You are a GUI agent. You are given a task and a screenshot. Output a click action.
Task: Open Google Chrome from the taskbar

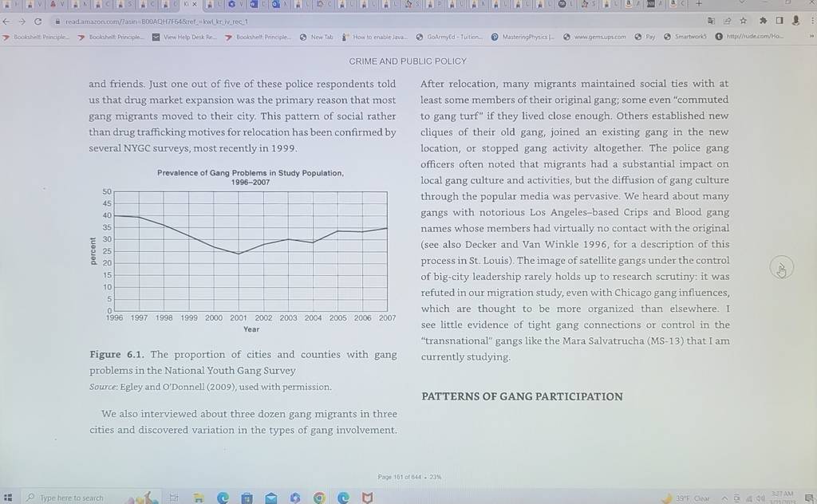coord(319,498)
